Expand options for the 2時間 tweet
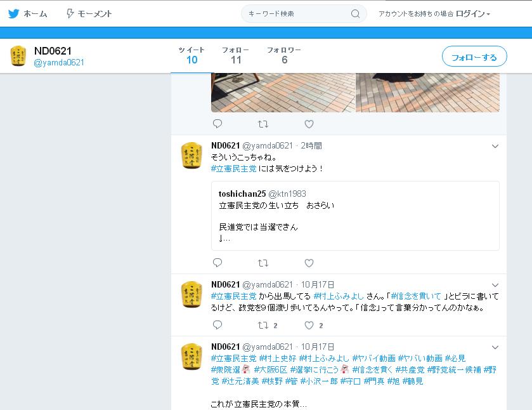532x410 pixels. pyautogui.click(x=495, y=147)
